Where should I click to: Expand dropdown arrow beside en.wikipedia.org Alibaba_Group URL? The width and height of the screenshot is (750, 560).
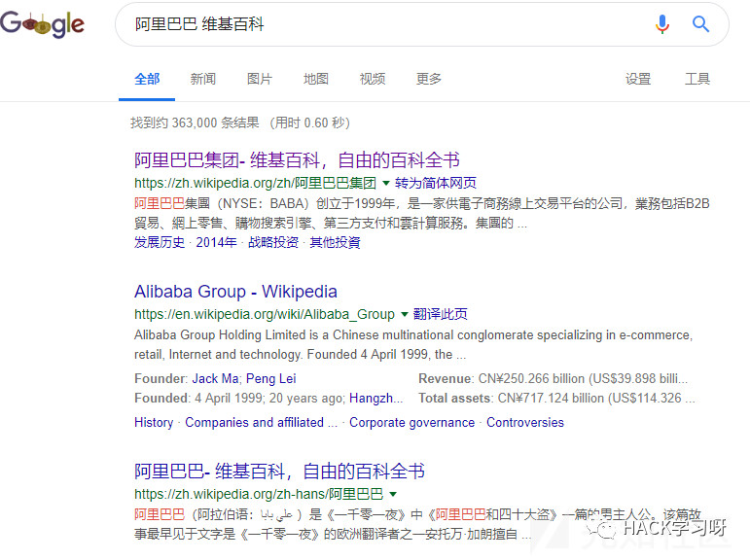point(404,315)
